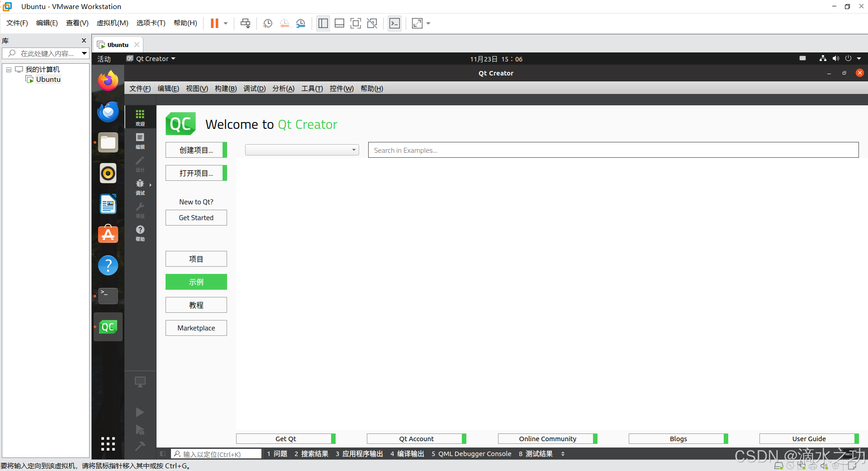Open the examples kit filter combo box

(302, 150)
